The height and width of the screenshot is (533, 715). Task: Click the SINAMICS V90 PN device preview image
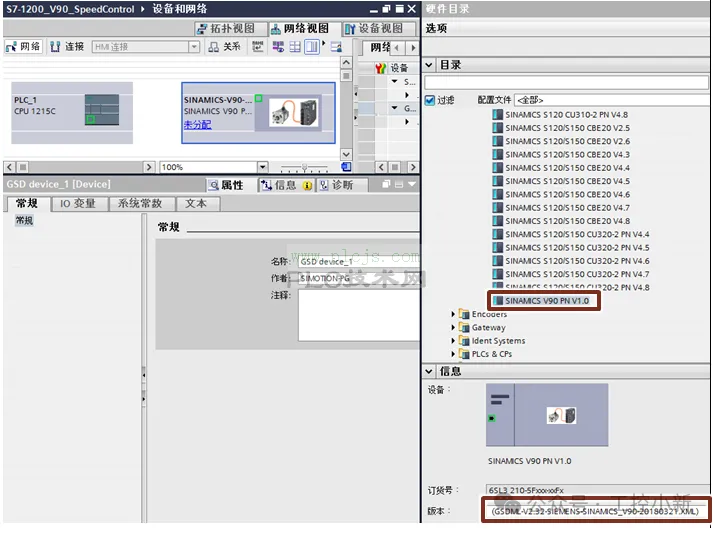coord(547,414)
